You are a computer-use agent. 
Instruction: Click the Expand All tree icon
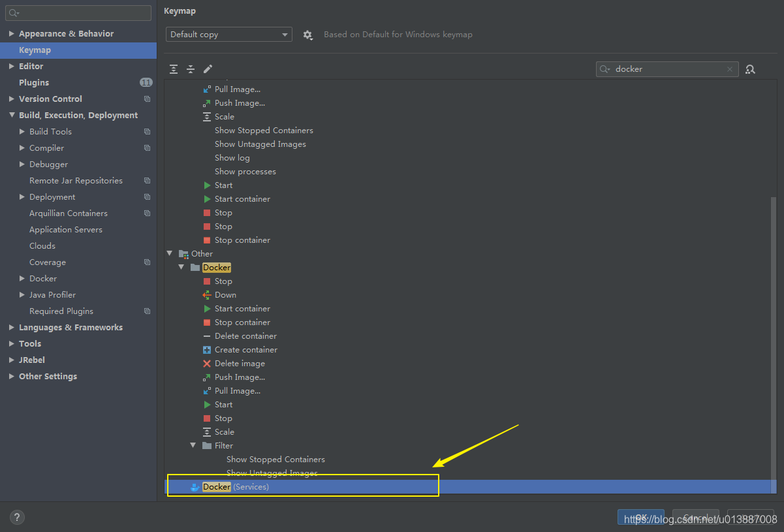174,69
